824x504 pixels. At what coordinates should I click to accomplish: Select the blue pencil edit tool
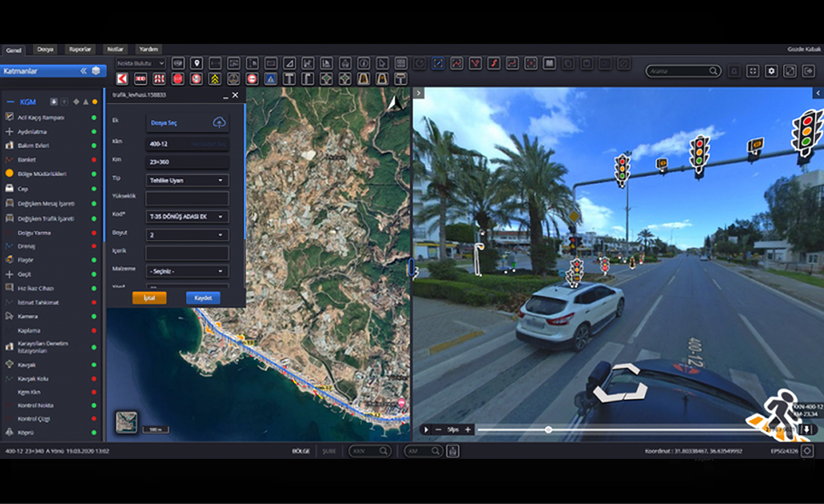438,63
